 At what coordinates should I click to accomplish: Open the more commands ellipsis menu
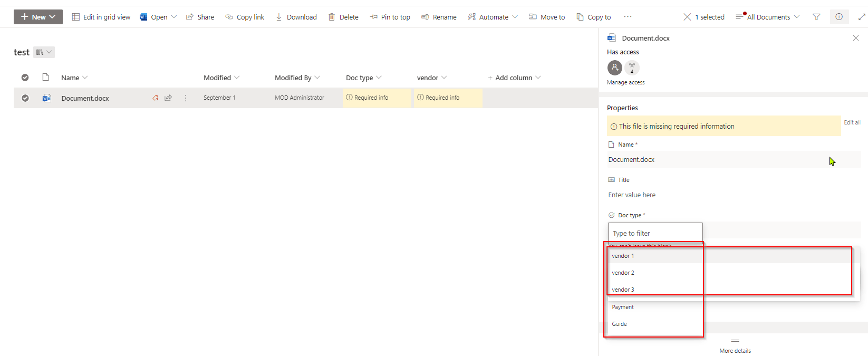pyautogui.click(x=628, y=17)
